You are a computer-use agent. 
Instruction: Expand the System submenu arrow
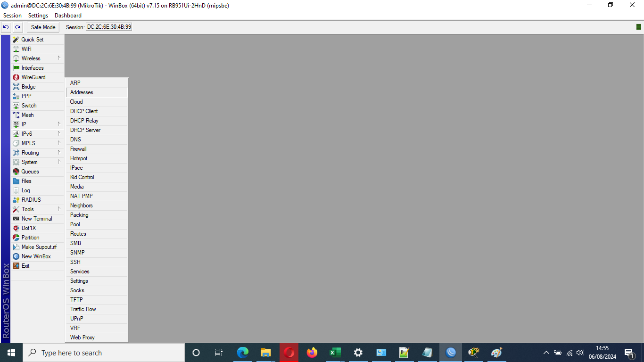click(59, 162)
